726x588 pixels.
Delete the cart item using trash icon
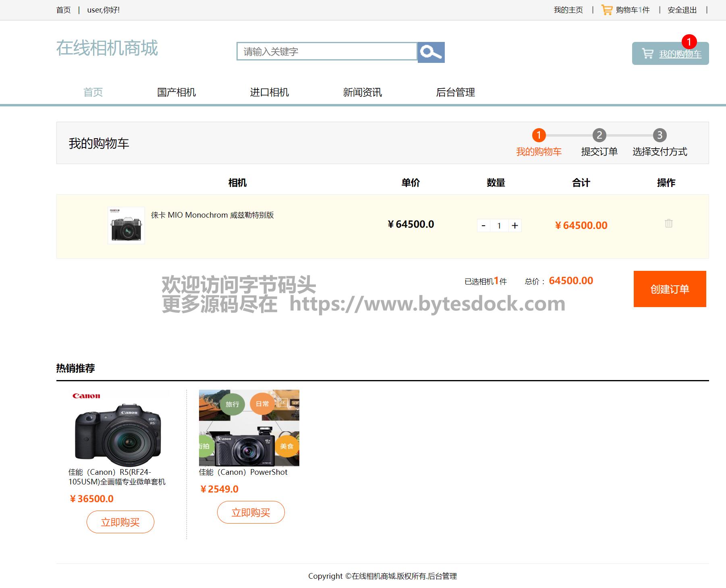(x=668, y=223)
